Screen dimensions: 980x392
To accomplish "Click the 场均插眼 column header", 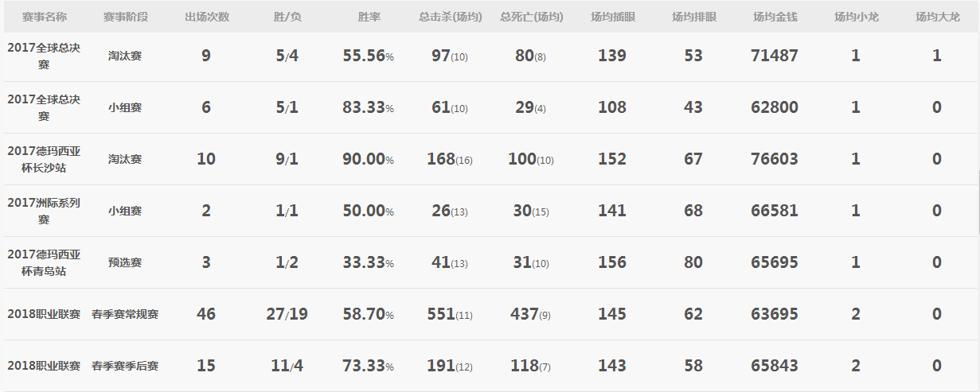I will pyautogui.click(x=612, y=17).
